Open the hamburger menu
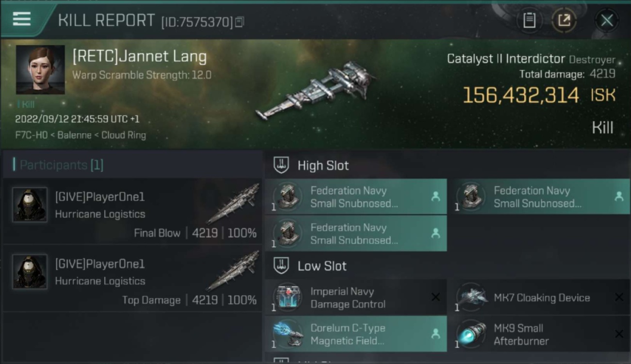 click(22, 19)
